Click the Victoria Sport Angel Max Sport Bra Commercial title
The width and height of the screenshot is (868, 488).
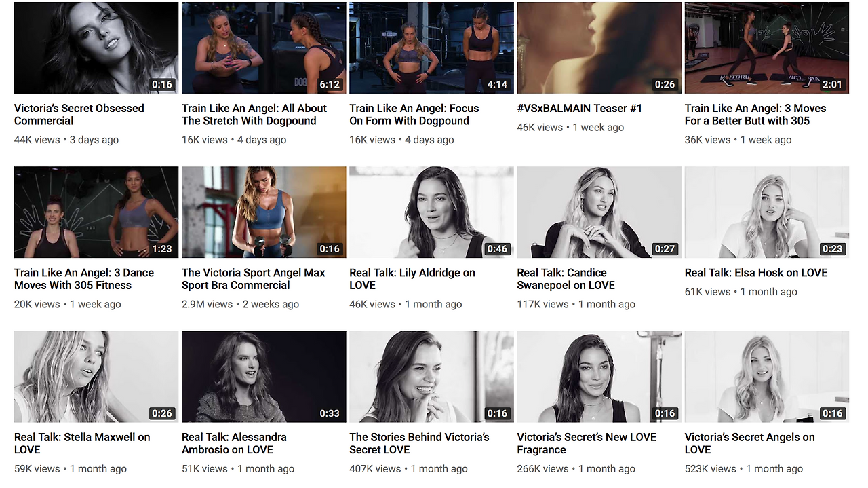[x=253, y=279]
